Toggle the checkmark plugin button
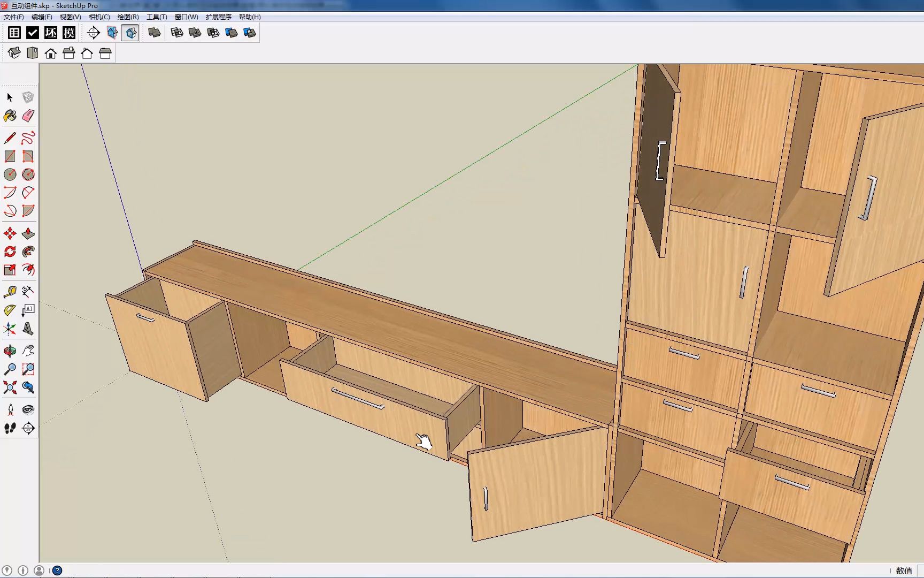Screen dimensions: 924x578 point(33,33)
